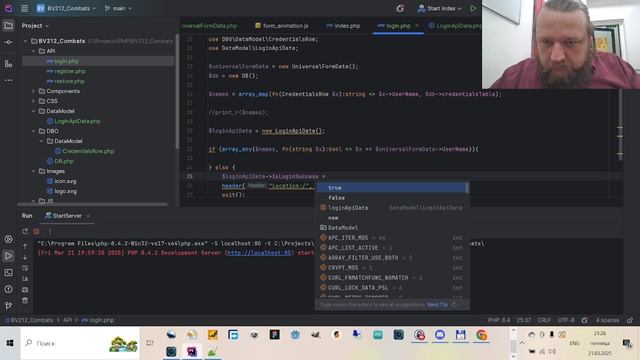The height and width of the screenshot is (360, 640).
Task: Click PHP: 8.4 language level in status bar
Action: click(x=499, y=320)
